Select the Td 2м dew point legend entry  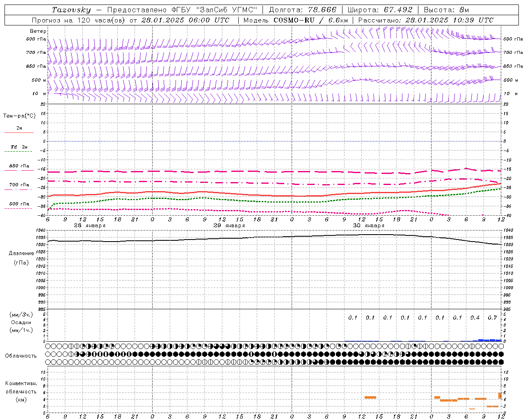tap(19, 147)
